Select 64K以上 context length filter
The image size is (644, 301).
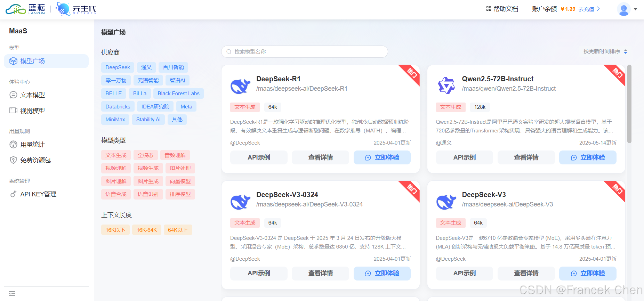pyautogui.click(x=178, y=230)
